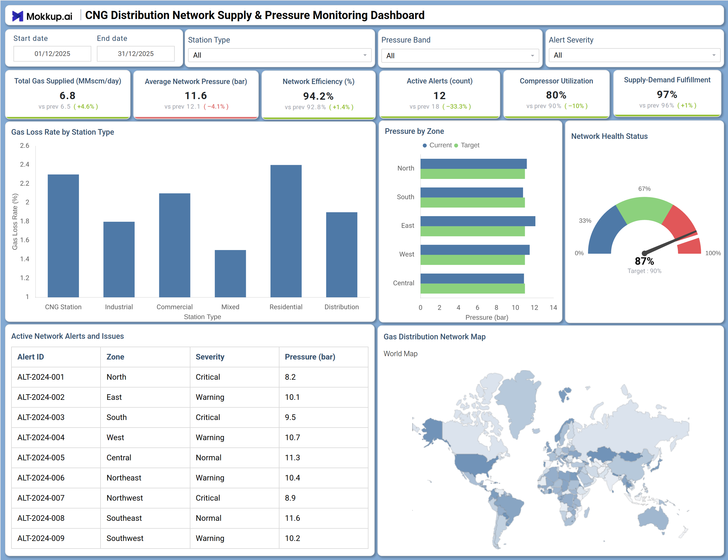Select the Active Alerts count card
This screenshot has height=560, width=728.
[439, 94]
